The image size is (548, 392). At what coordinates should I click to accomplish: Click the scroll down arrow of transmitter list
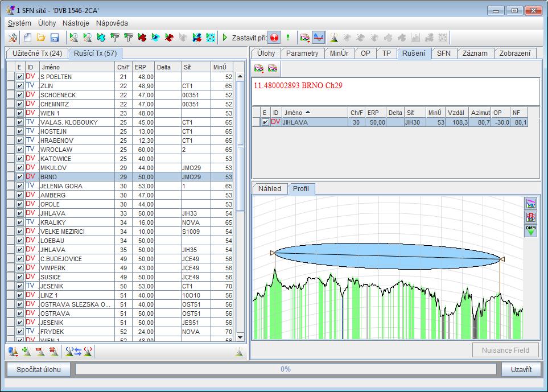(x=240, y=337)
